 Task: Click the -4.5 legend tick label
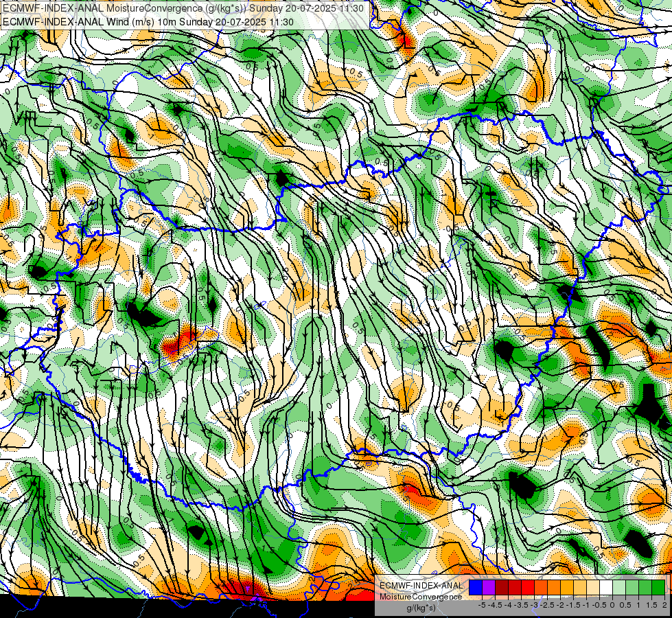click(495, 605)
